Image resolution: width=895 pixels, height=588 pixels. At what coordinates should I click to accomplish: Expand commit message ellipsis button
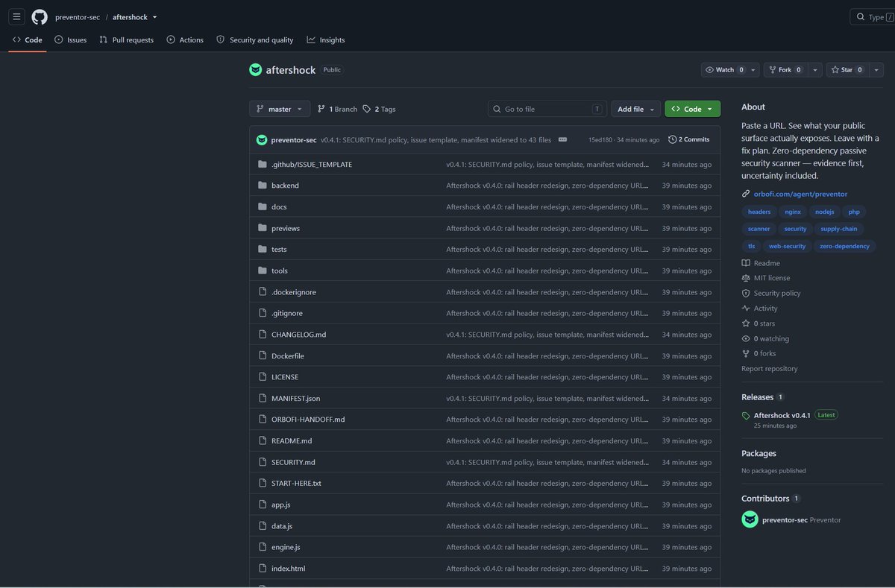(562, 139)
